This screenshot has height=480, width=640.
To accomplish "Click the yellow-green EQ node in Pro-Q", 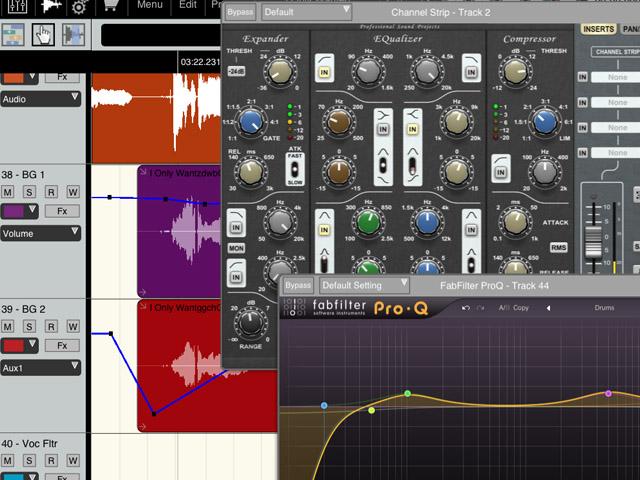I will point(371,410).
